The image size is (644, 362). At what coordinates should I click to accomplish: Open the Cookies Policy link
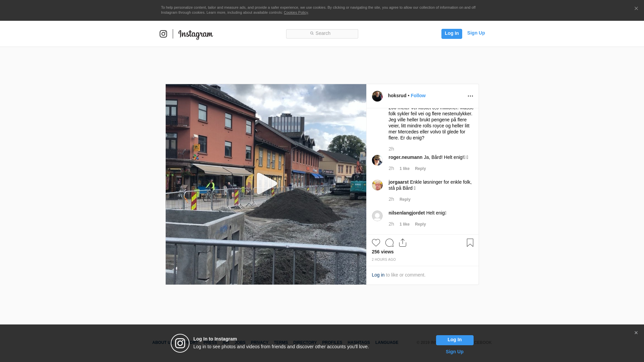point(296,12)
